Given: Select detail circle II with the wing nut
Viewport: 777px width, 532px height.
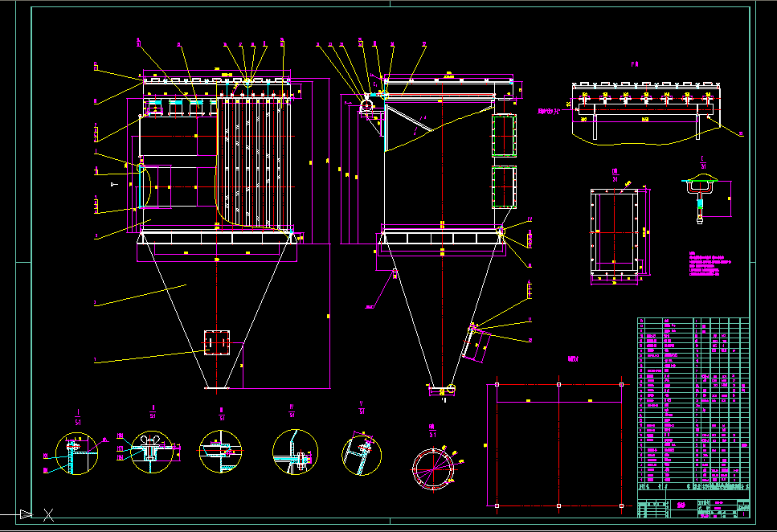Looking at the screenshot, I should 151,452.
